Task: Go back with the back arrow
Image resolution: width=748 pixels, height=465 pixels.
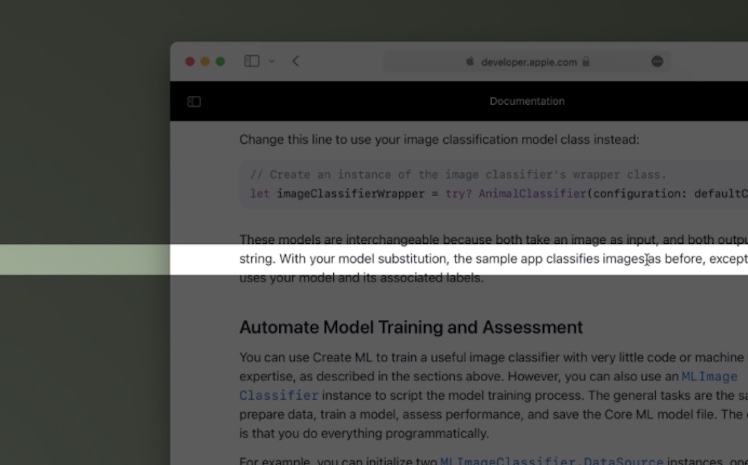Action: click(296, 61)
